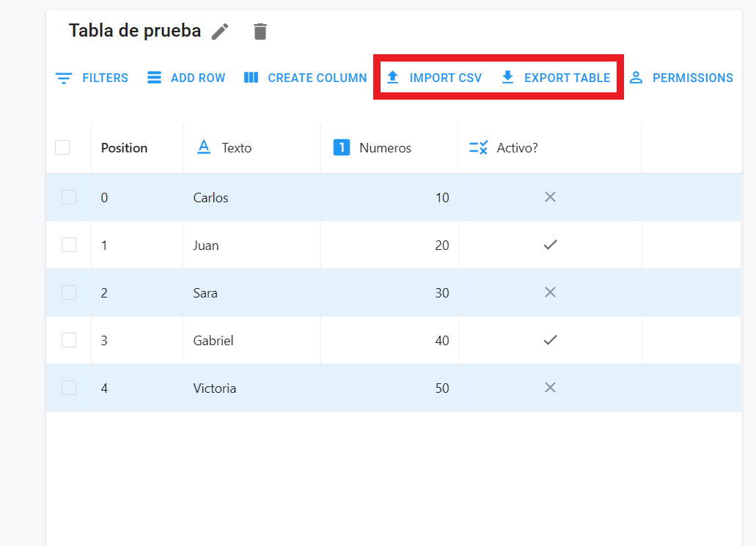Toggle Activo cross in Victoria row
756x546 pixels.
pyautogui.click(x=550, y=388)
